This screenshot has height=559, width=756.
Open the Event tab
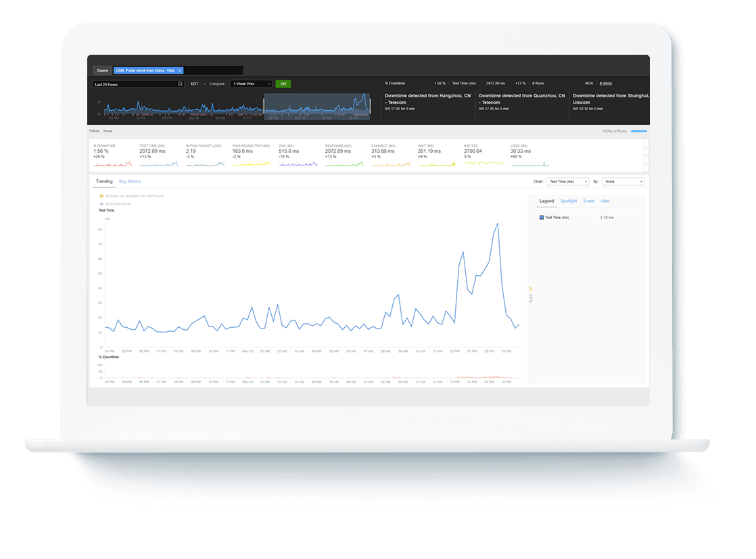[x=589, y=201]
